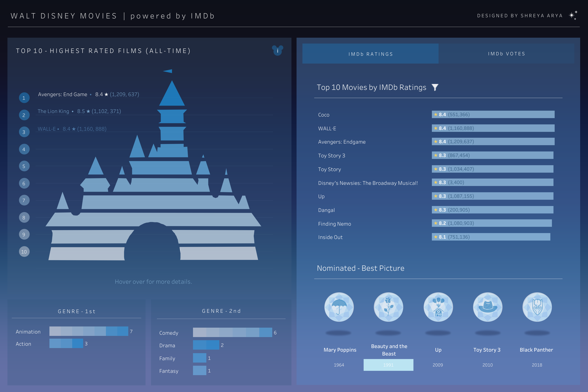
Task: Click the Action genre bar
Action: tap(66, 343)
